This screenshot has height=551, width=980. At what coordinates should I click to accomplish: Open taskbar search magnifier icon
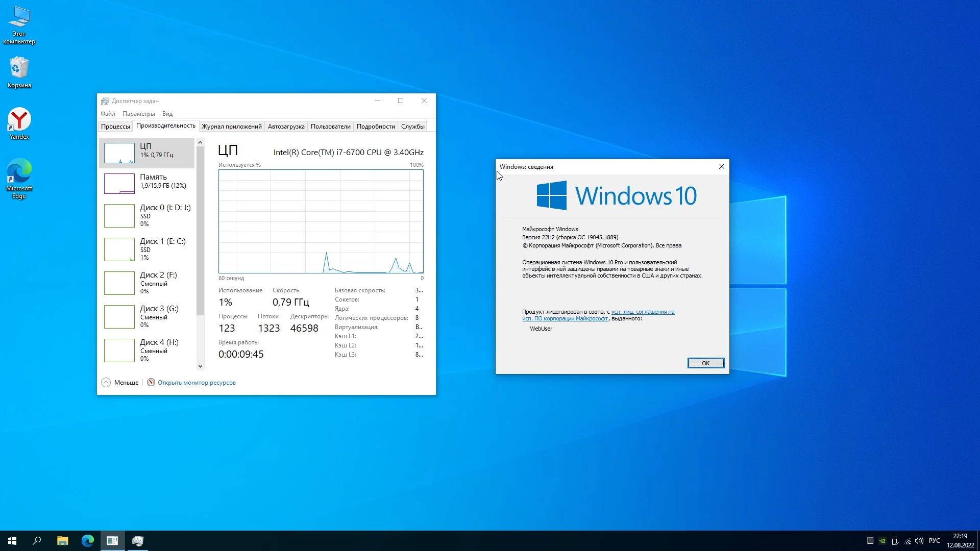pyautogui.click(x=37, y=541)
